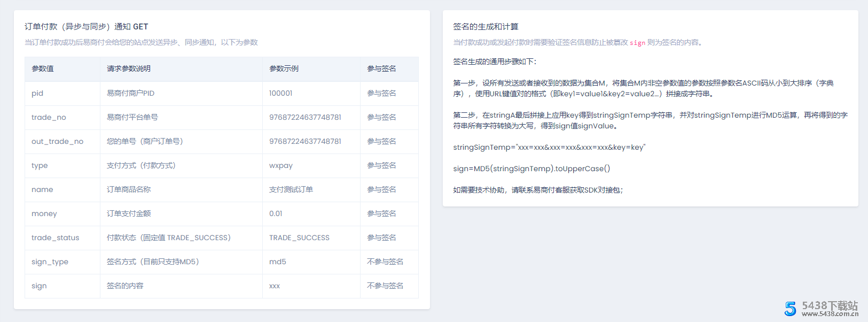Select the stringSignTemp formula line
The height and width of the screenshot is (322, 868).
coord(549,147)
